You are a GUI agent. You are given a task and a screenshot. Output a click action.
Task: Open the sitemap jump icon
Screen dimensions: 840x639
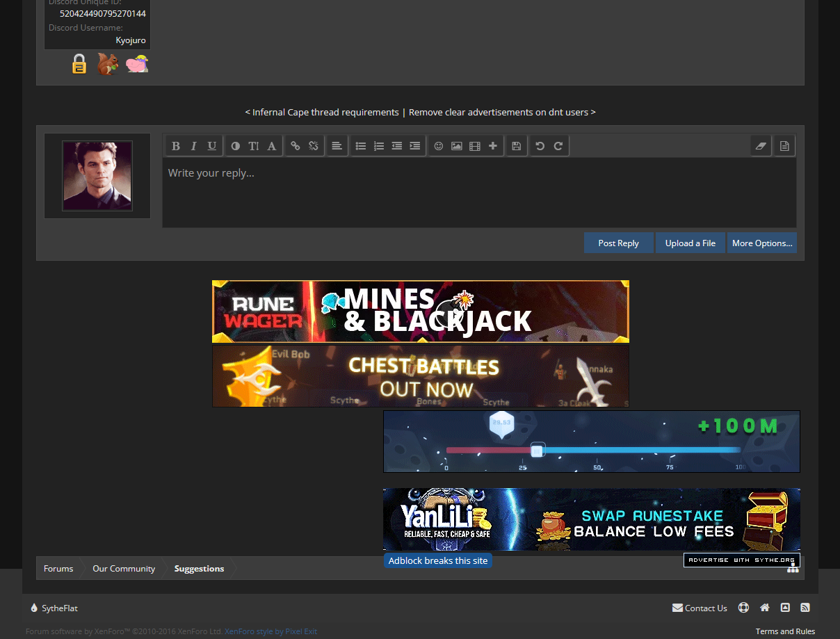(x=793, y=569)
